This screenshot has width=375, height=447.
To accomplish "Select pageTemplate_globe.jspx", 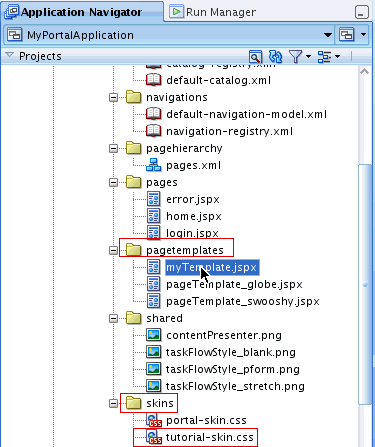I will tap(234, 284).
